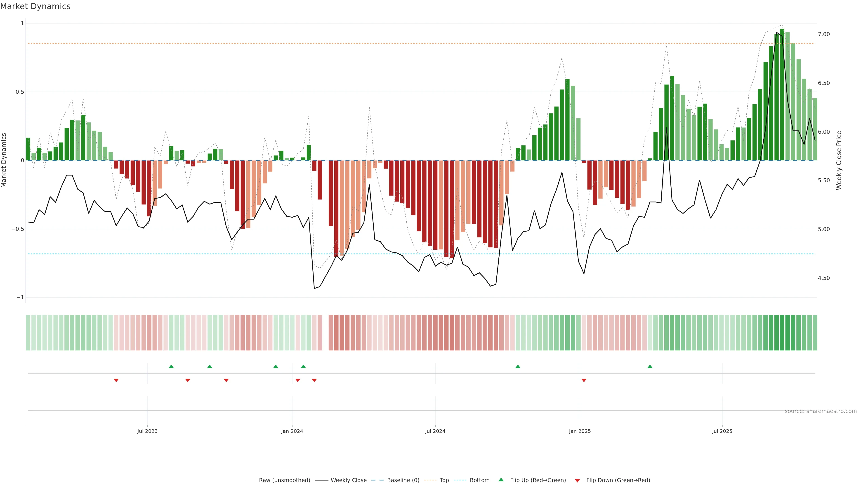Click the Weekly Close Price axis title

point(839,160)
